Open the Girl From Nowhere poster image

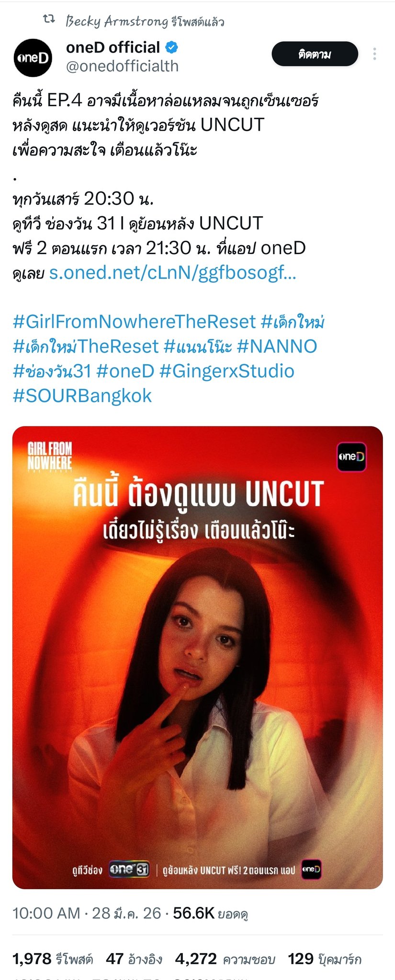point(197,657)
